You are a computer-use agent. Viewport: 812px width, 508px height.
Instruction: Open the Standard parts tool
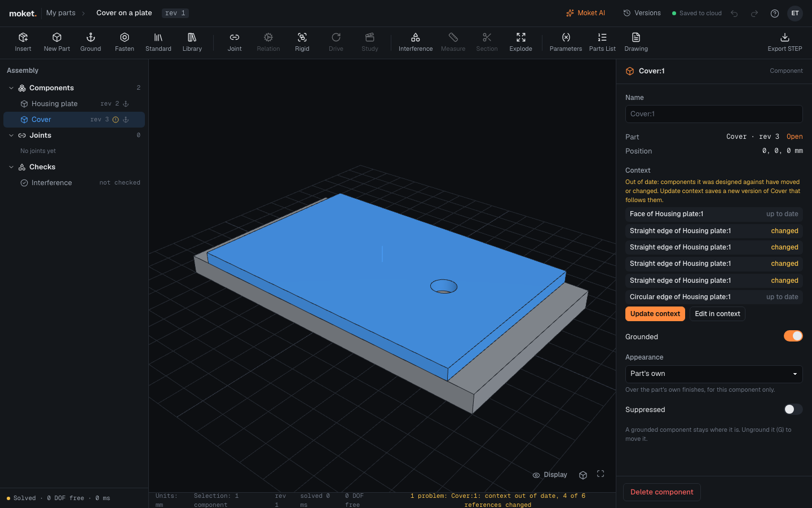click(x=158, y=42)
